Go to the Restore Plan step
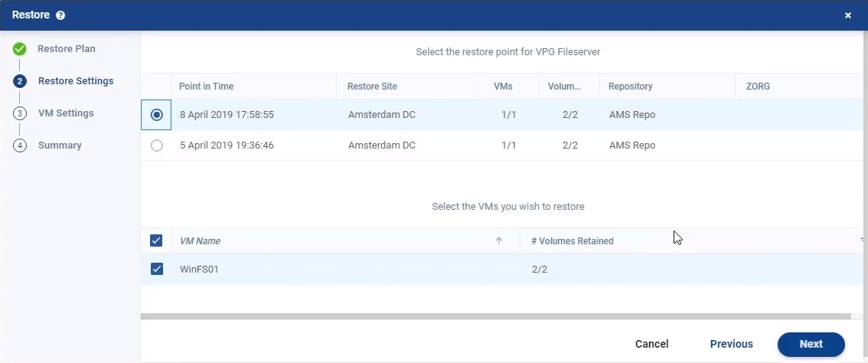 click(x=67, y=49)
